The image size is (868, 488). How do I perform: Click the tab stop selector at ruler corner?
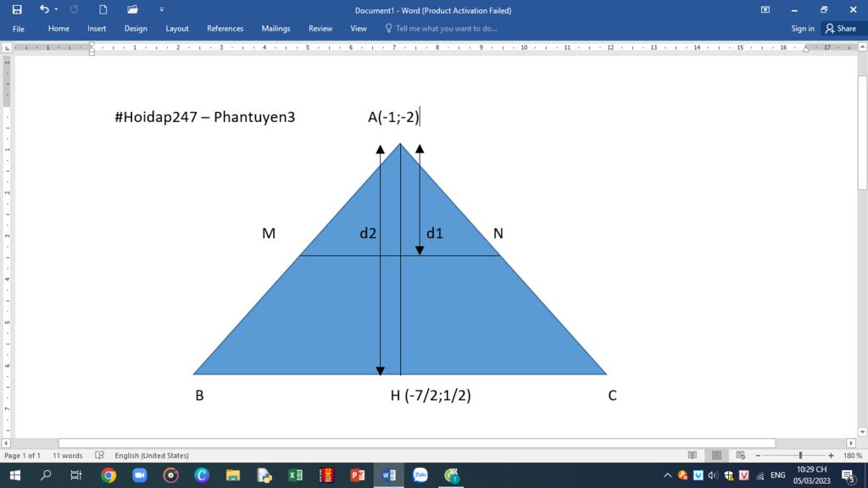[x=7, y=48]
